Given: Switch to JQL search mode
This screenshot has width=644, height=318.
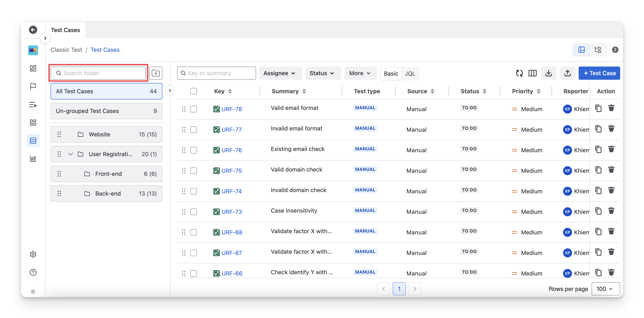Looking at the screenshot, I should [x=410, y=74].
